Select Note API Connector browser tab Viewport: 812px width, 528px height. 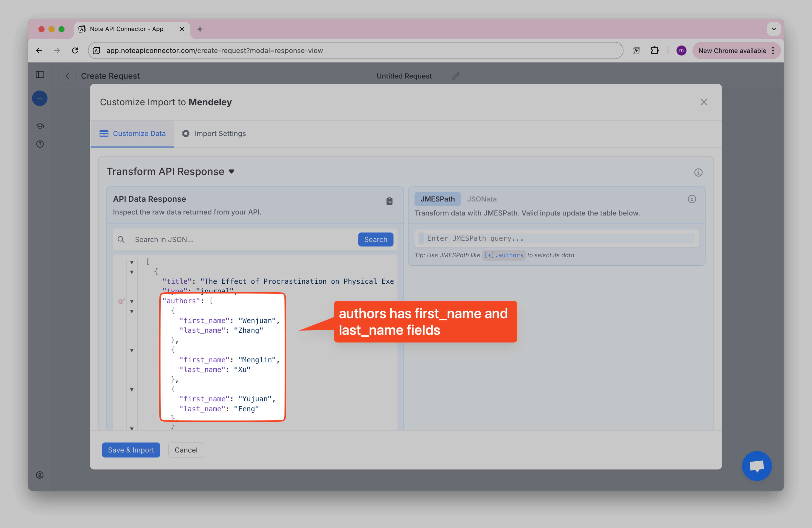point(131,29)
